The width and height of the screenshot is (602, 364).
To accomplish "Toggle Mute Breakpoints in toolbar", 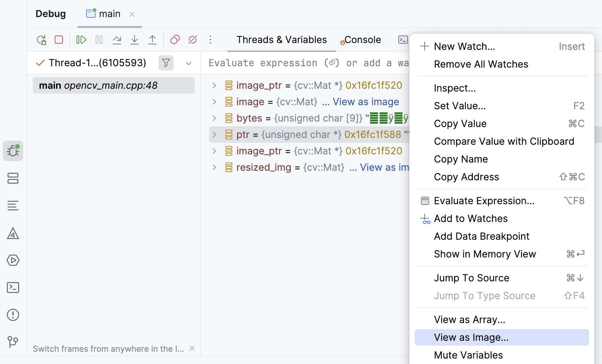I will click(193, 40).
